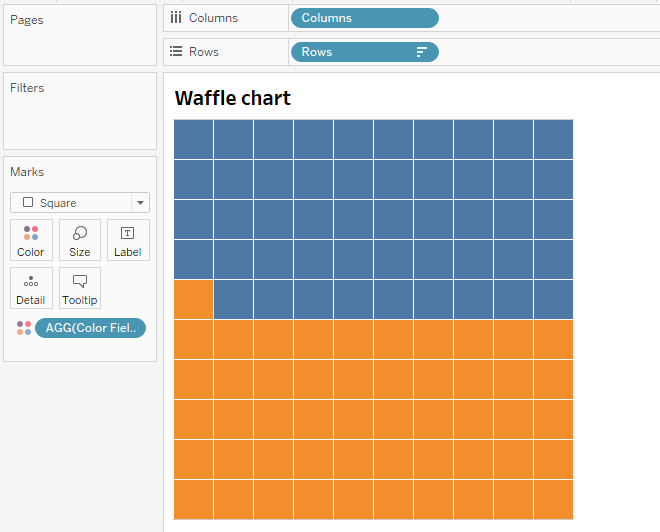660x532 pixels.
Task: Select the Rows pill on Rows shelf
Action: (x=365, y=52)
